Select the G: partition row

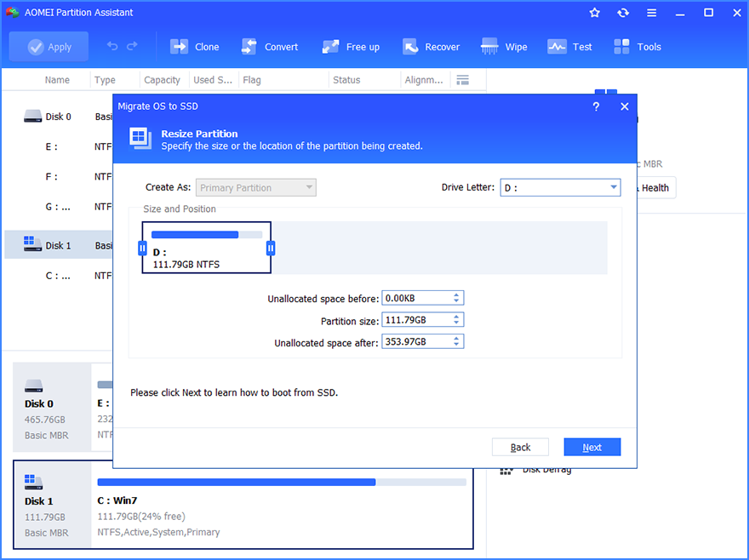coord(58,207)
